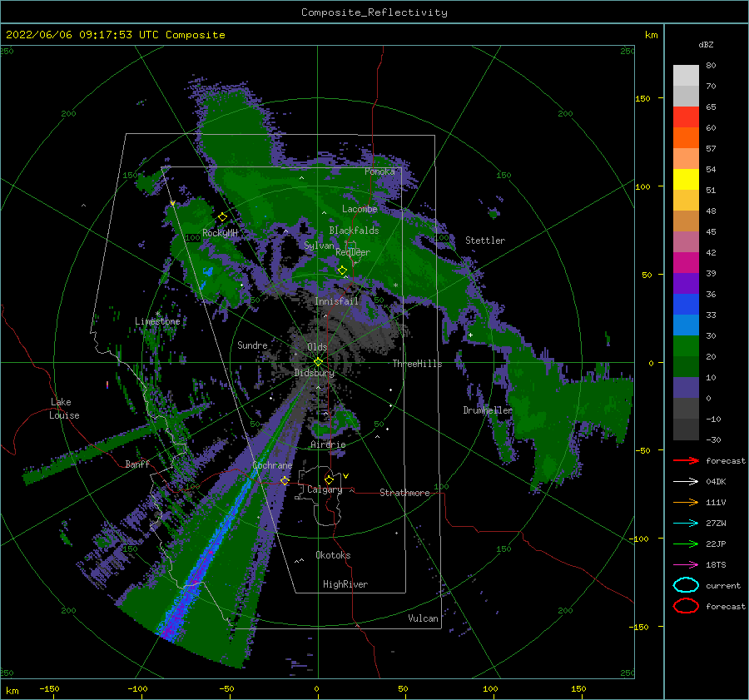
Task: Click the Lake Louise label
Action: [x=64, y=409]
